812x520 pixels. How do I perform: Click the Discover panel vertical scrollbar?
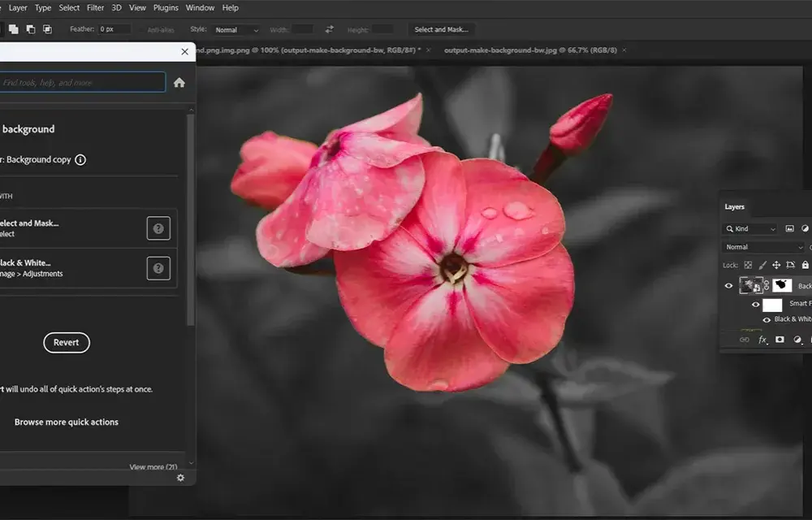pos(191,220)
